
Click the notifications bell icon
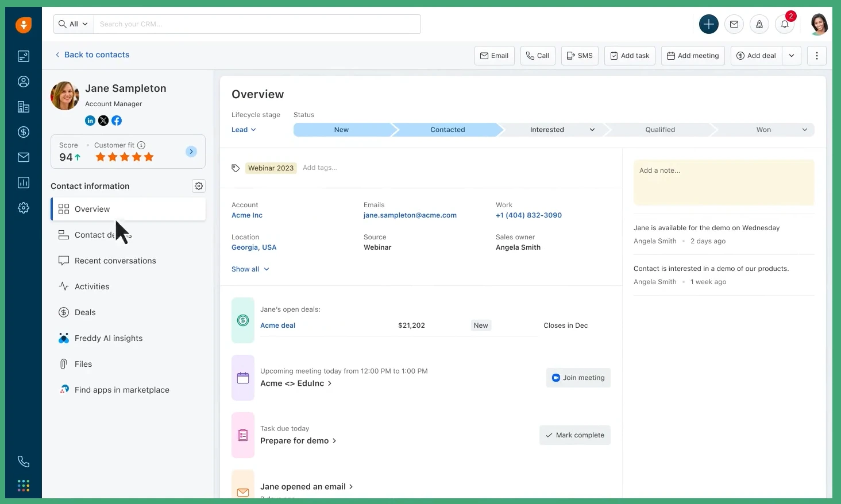[x=785, y=24]
